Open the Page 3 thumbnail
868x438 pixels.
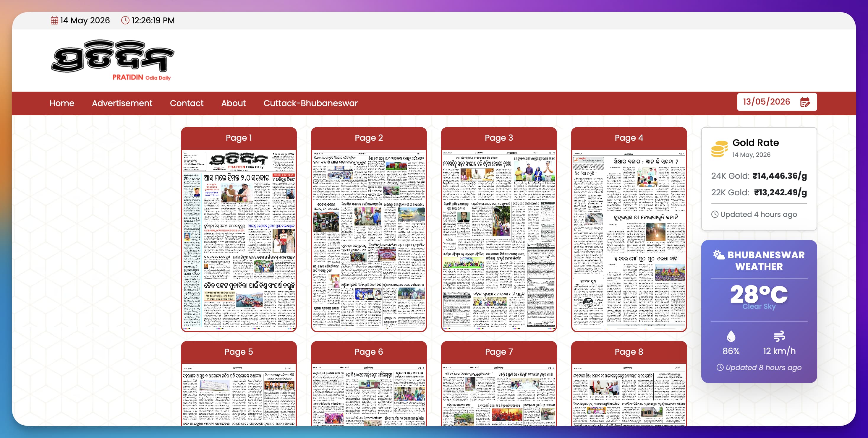tap(499, 240)
